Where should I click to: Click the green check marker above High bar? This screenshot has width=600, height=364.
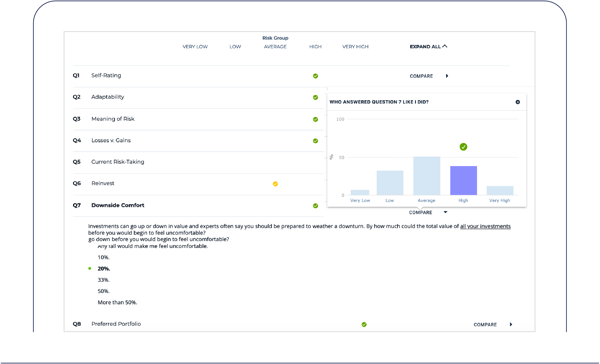point(463,147)
